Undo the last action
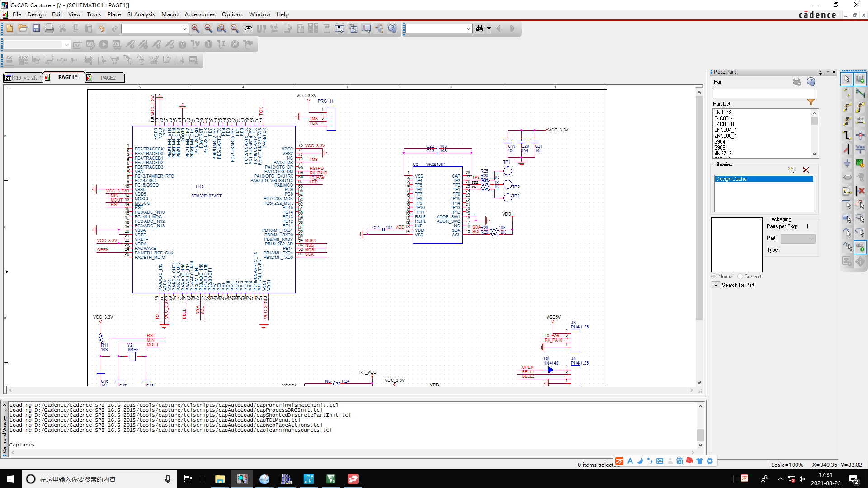 (102, 28)
